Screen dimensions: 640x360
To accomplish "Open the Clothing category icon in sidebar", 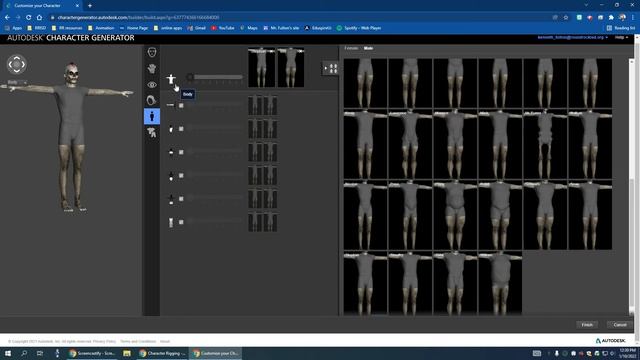I will tap(152, 132).
